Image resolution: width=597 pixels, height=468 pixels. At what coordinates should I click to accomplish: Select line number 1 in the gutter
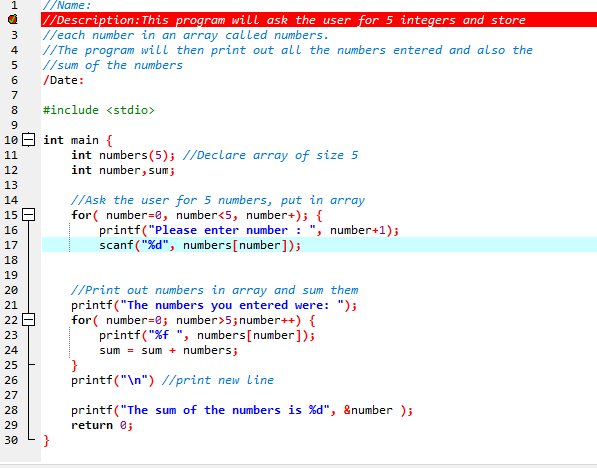[x=14, y=5]
